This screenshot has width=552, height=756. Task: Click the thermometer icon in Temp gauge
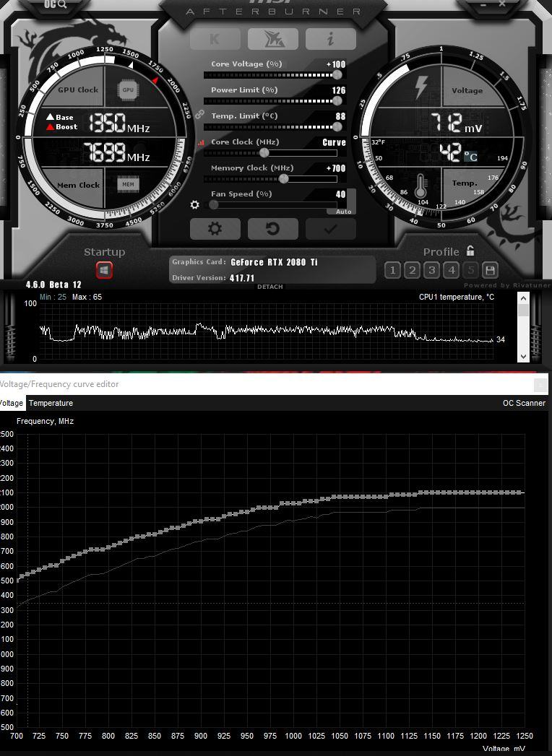click(421, 186)
